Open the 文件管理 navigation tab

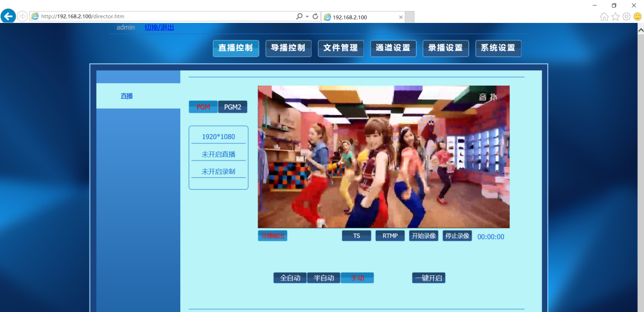click(341, 48)
